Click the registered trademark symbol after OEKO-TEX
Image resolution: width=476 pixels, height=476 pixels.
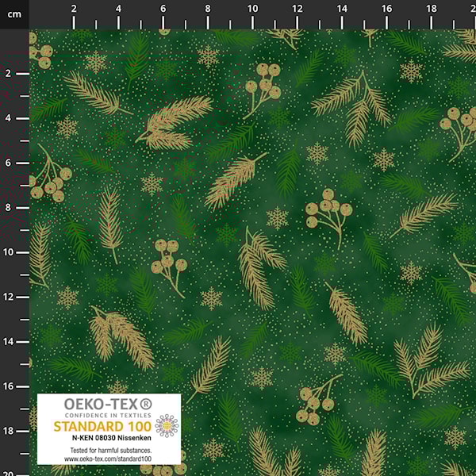pyautogui.click(x=145, y=405)
